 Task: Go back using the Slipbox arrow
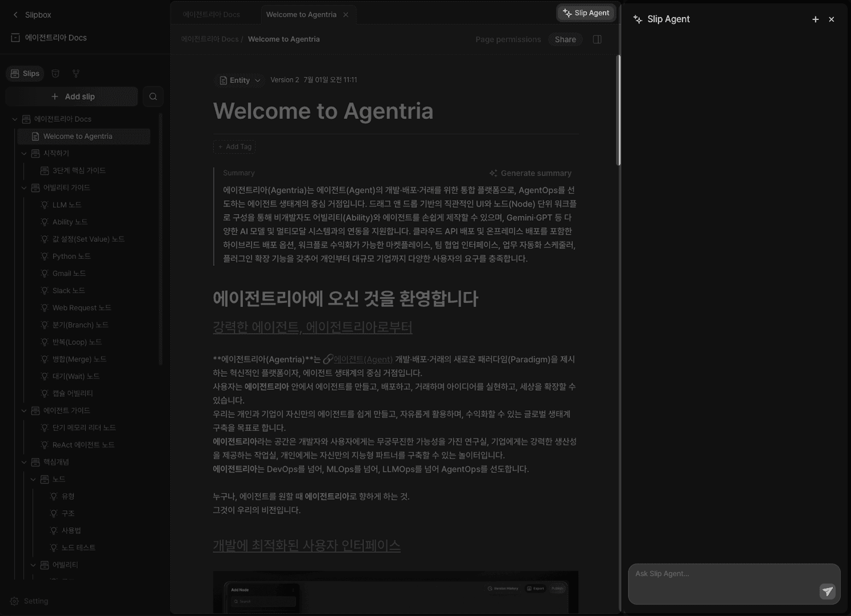pyautogui.click(x=15, y=15)
